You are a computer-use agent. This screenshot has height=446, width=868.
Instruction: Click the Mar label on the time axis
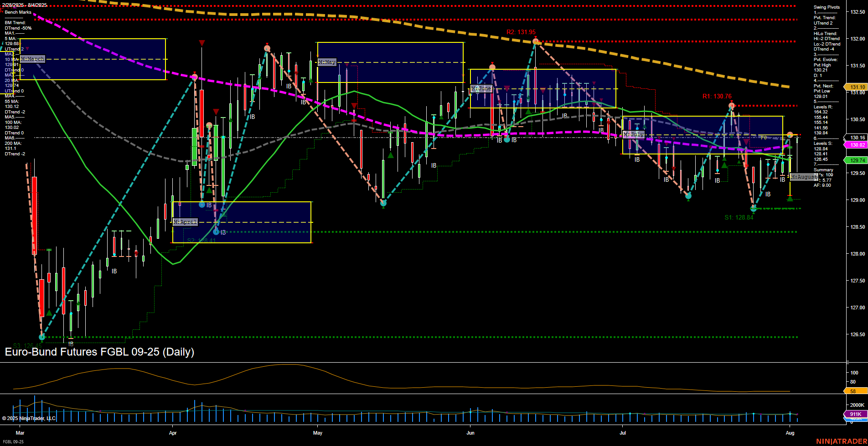pos(20,433)
